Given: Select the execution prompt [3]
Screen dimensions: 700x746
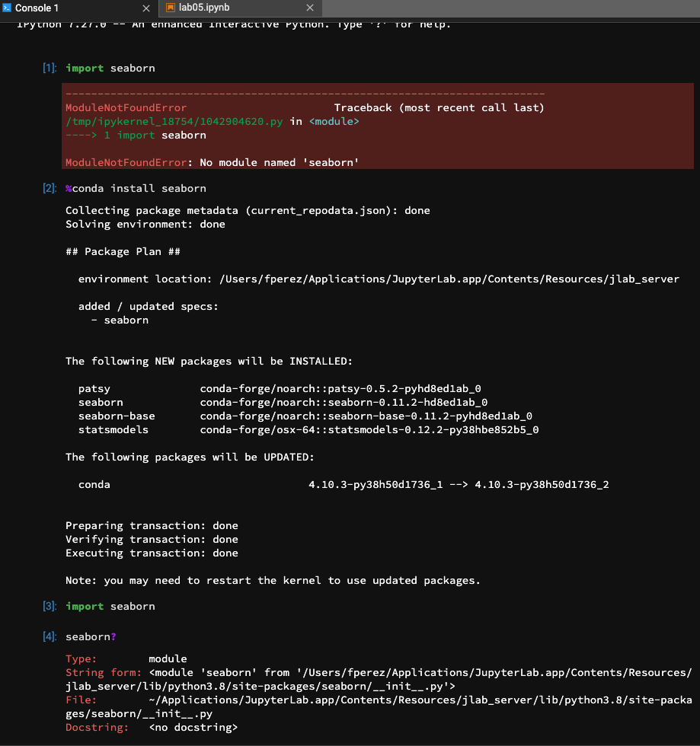Looking at the screenshot, I should [48, 606].
